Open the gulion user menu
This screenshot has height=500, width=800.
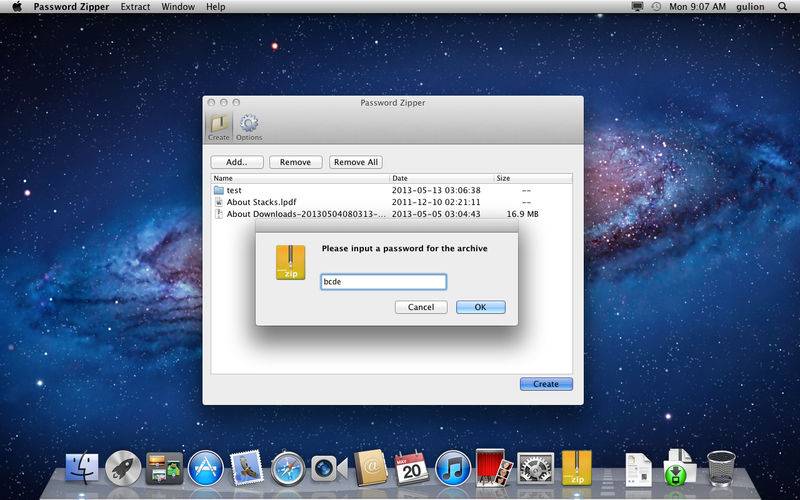(x=750, y=7)
